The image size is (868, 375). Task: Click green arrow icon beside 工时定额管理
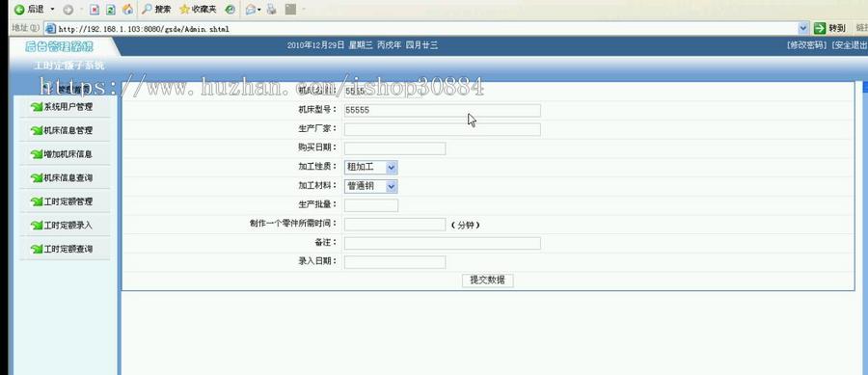pos(37,201)
